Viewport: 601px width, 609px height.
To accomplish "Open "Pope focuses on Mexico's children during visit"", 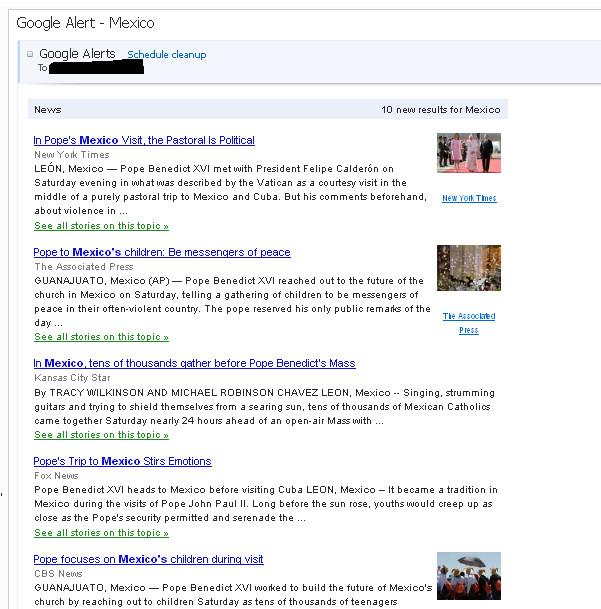I will pos(148,559).
